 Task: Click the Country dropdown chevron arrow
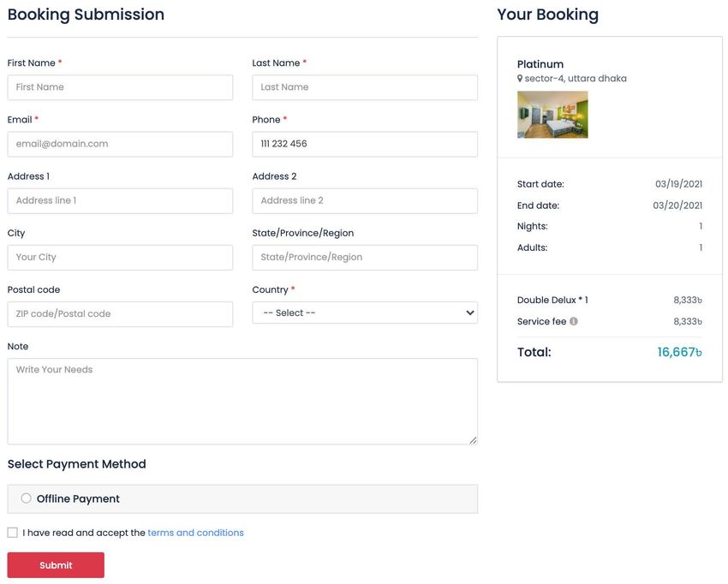click(470, 313)
